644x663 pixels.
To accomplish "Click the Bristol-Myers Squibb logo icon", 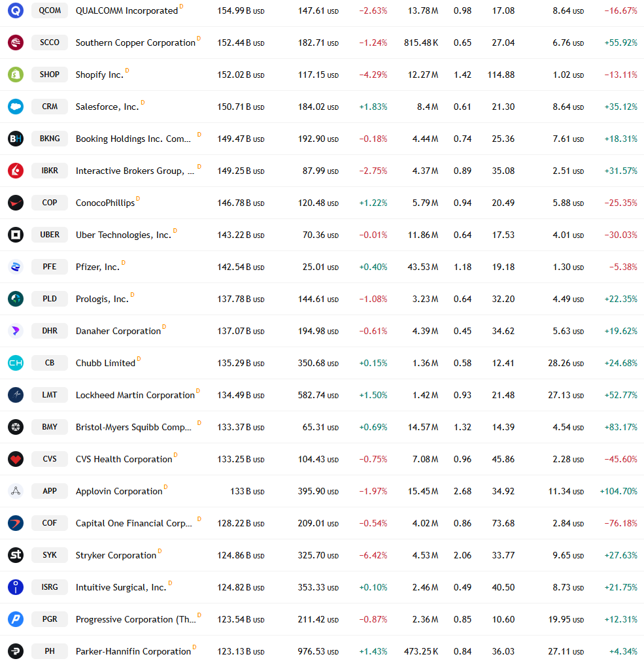I will click(16, 427).
